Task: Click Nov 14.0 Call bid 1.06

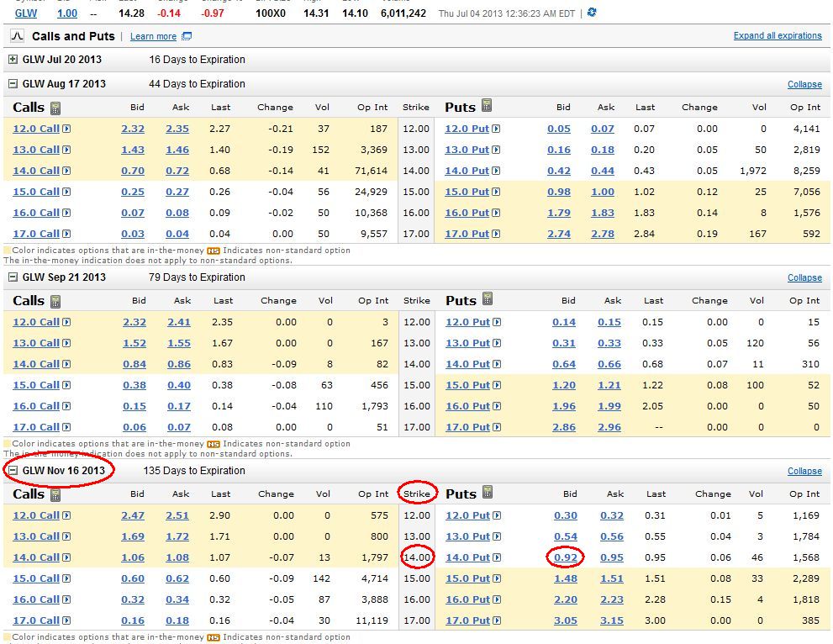Action: tap(133, 557)
